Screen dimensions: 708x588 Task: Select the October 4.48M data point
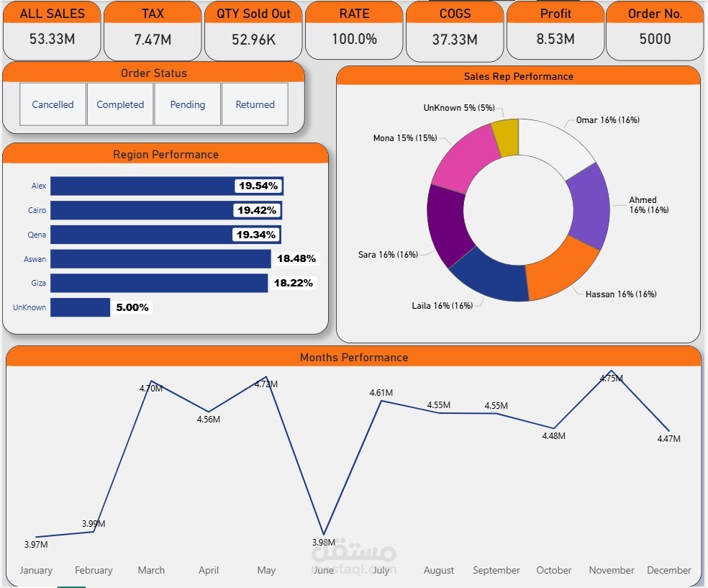[554, 428]
